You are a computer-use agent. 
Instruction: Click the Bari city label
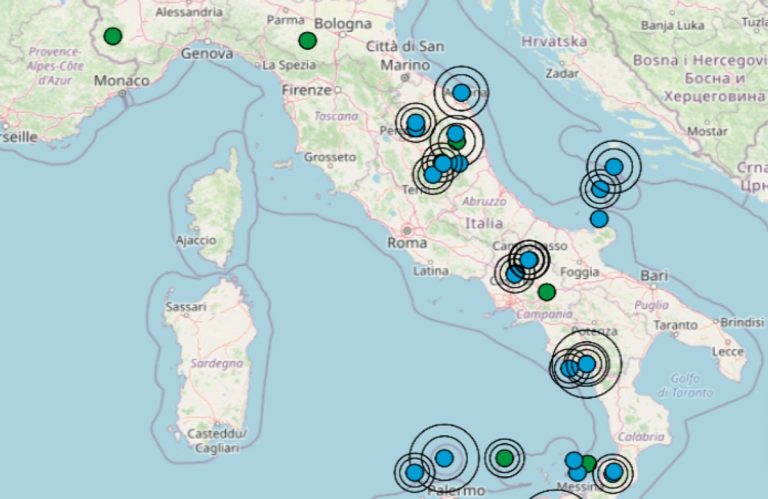click(654, 274)
